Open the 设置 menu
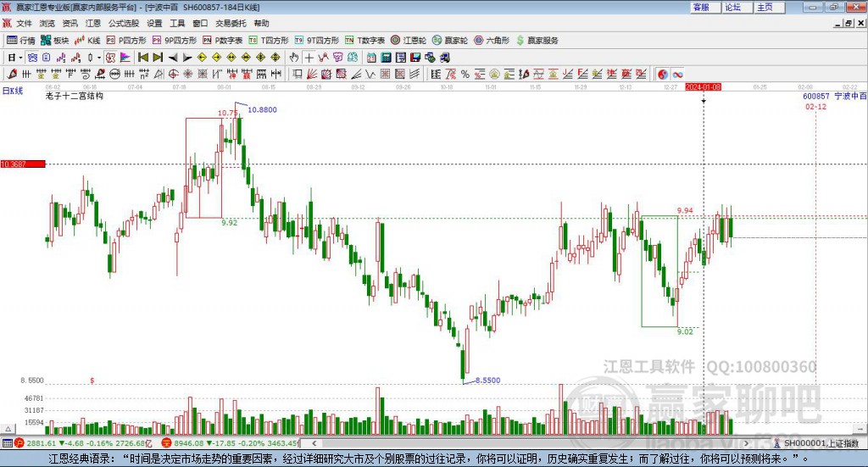Viewport: 868px width, 467px height. click(x=154, y=23)
